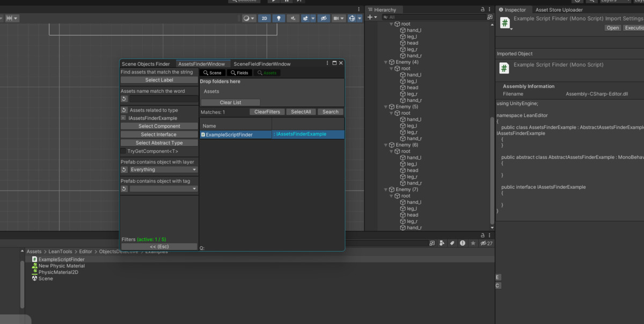644x324 pixels.
Task: Open the layer dropdown showing Everything
Action: pyautogui.click(x=164, y=170)
